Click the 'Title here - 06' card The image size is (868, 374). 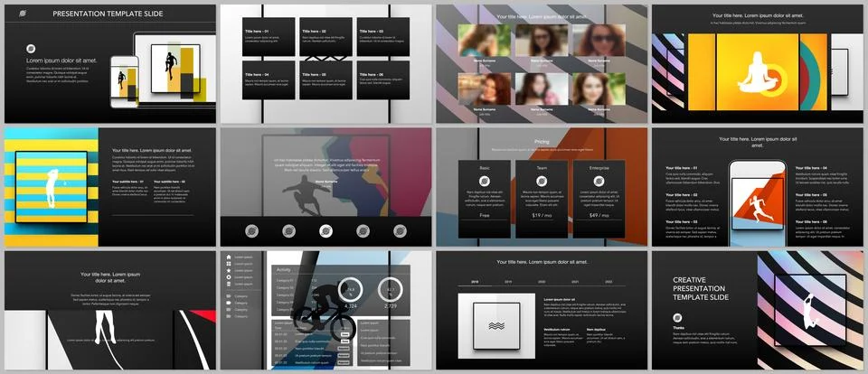(x=383, y=80)
